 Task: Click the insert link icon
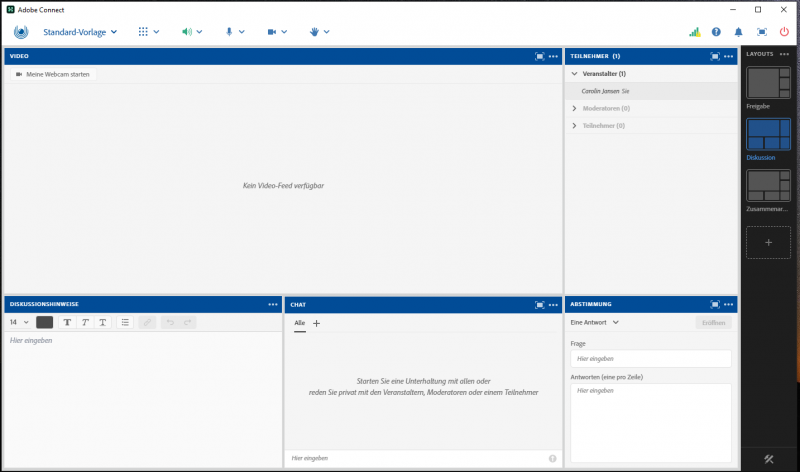coord(147,322)
